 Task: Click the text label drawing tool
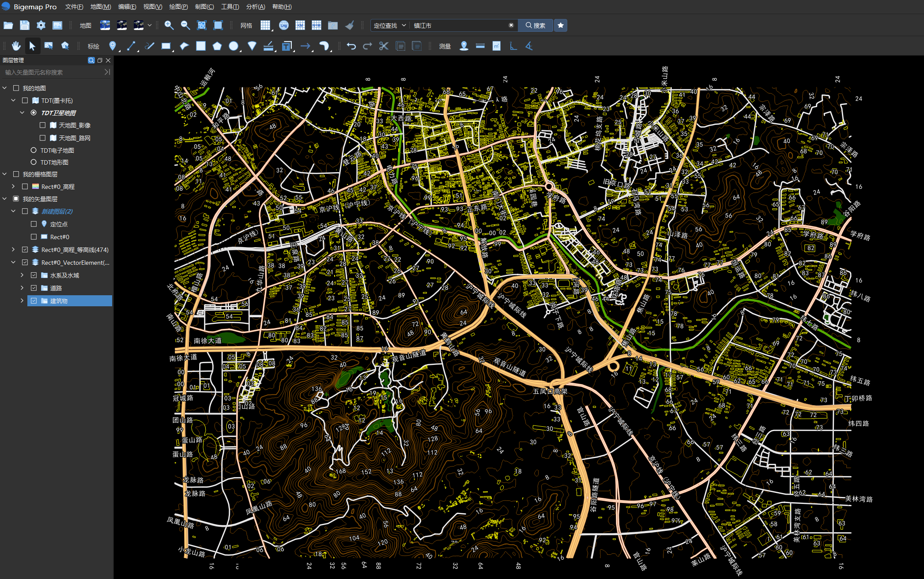coord(287,46)
